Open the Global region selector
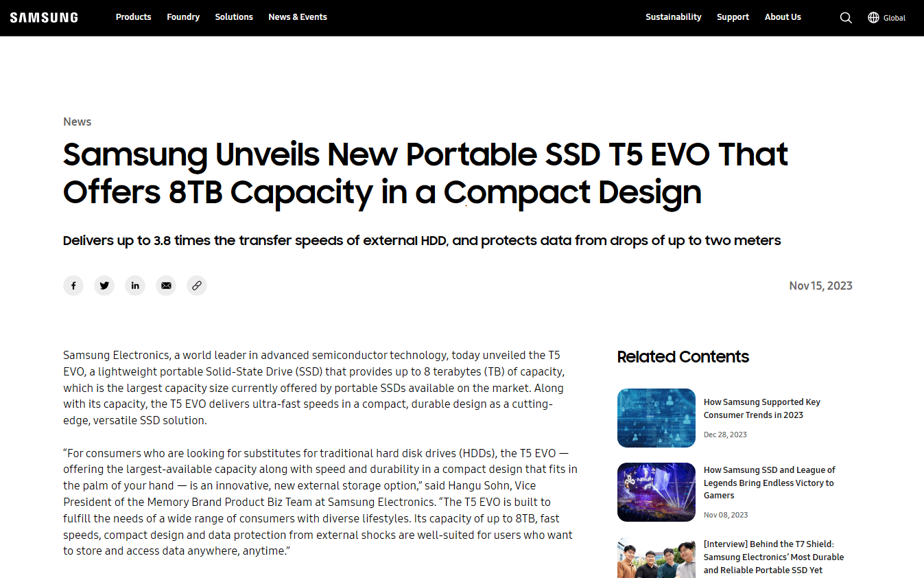 [x=894, y=18]
